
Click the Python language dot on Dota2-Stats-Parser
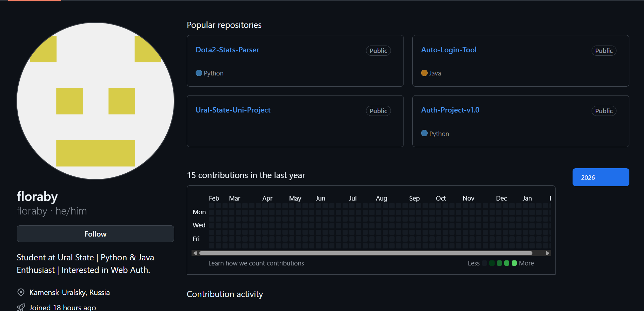point(199,73)
